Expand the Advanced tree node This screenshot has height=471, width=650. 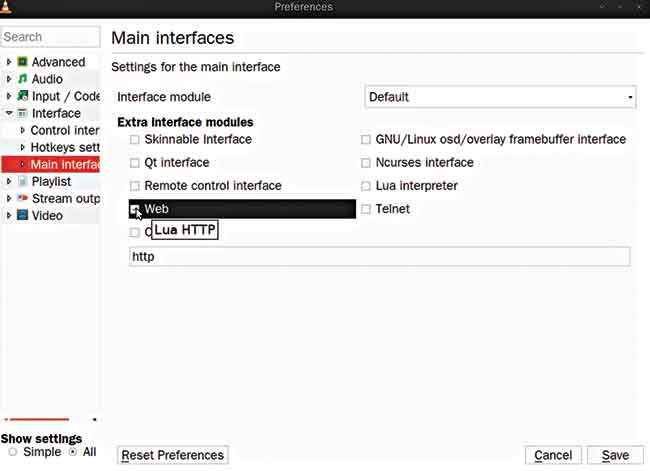[9, 62]
